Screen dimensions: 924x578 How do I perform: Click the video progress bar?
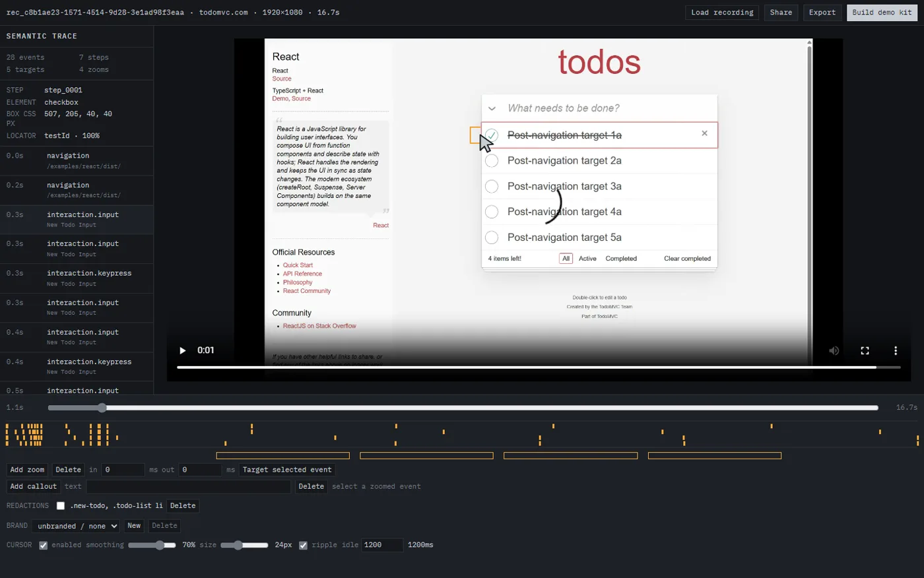tap(539, 367)
